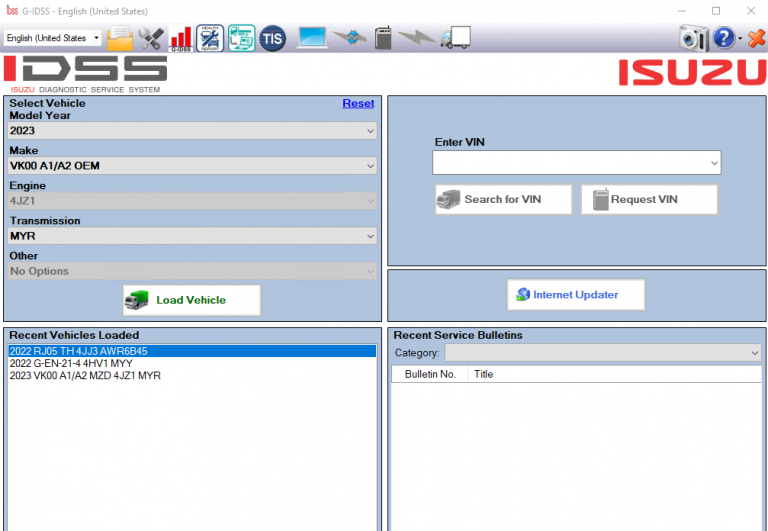Open the Model Year dropdown showing 2023
The image size is (768, 531).
point(192,131)
